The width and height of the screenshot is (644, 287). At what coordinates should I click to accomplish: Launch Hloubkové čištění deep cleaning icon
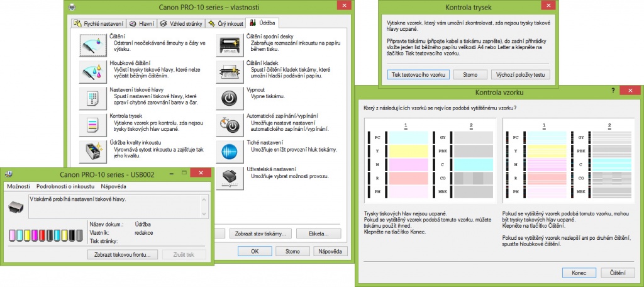click(x=92, y=72)
